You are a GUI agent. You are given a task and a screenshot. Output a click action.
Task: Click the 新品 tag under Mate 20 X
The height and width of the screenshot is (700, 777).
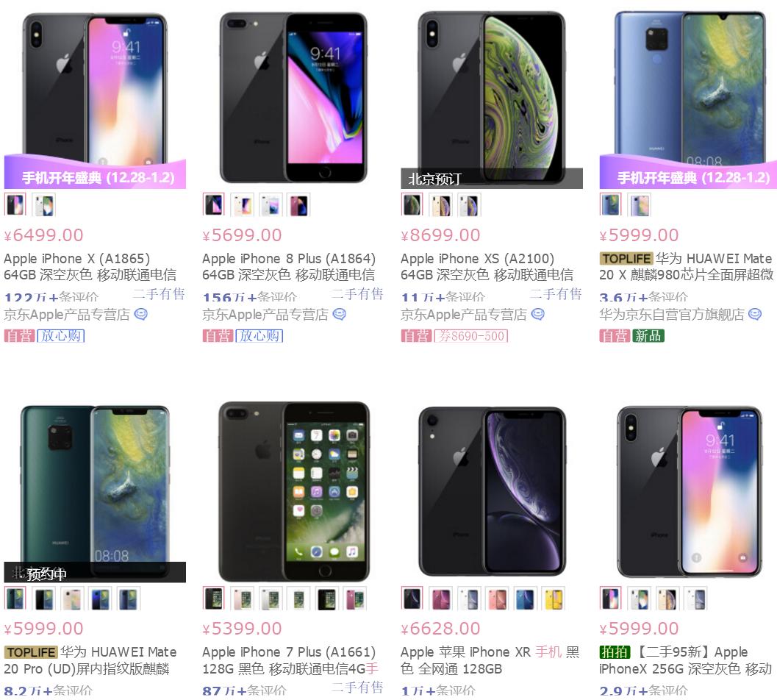click(x=648, y=336)
